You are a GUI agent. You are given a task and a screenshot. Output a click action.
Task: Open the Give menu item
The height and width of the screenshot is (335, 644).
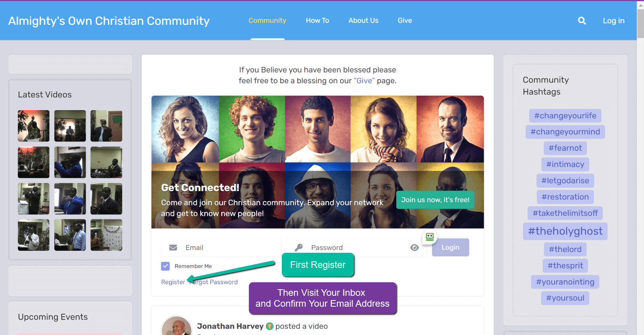(x=405, y=21)
